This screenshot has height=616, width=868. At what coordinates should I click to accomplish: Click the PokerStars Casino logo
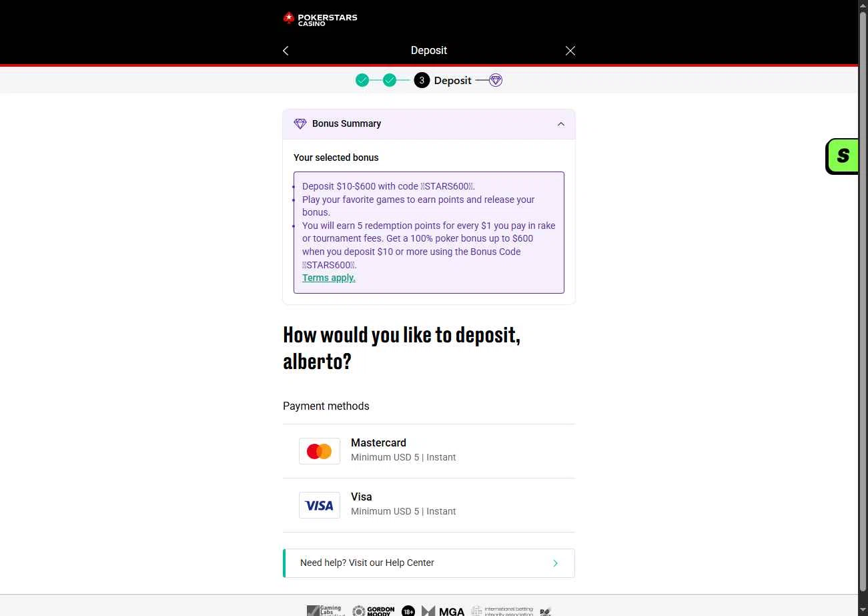320,18
